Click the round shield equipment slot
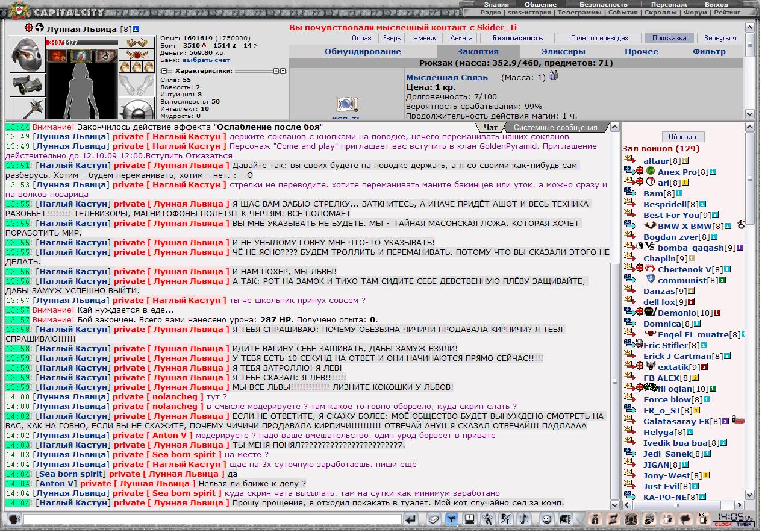The height and width of the screenshot is (532, 762). point(137,109)
